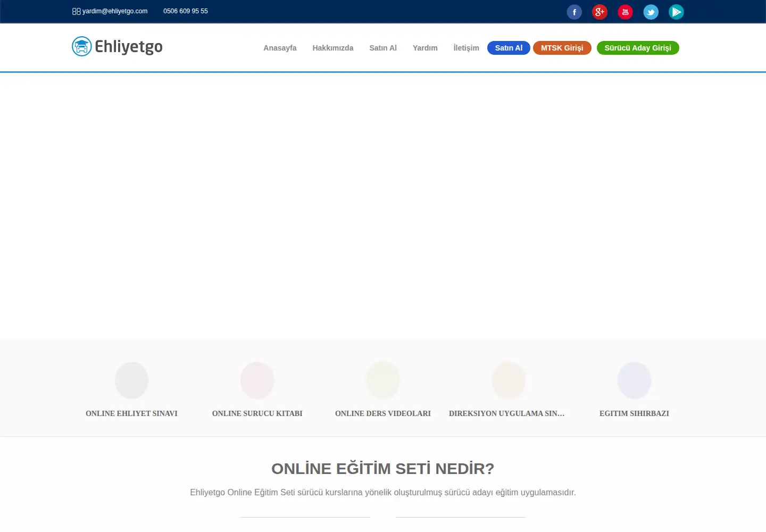766x532 pixels.
Task: Open the gray Satın Al menu item
Action: 383,48
